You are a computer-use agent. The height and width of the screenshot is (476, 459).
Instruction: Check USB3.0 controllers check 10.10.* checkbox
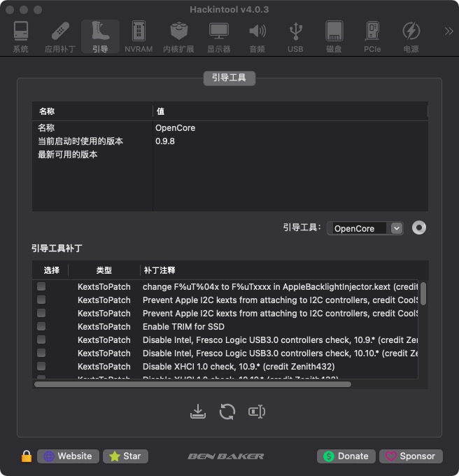click(41, 353)
